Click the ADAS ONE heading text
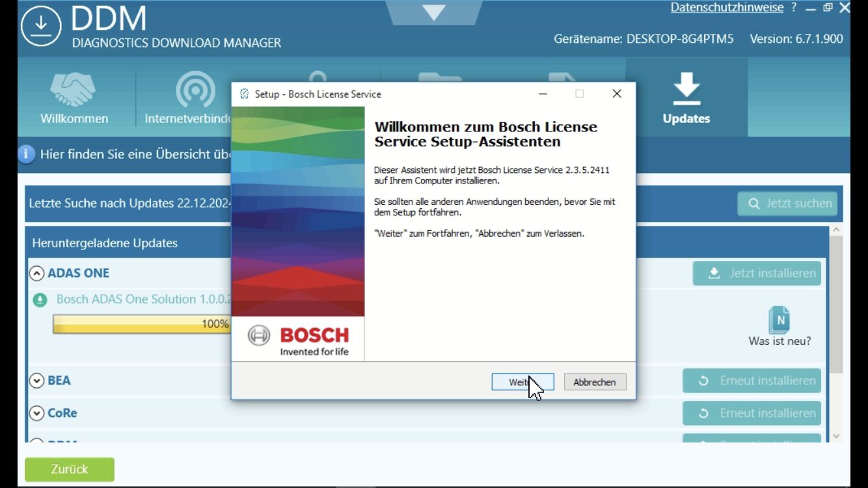868x488 pixels. click(78, 273)
